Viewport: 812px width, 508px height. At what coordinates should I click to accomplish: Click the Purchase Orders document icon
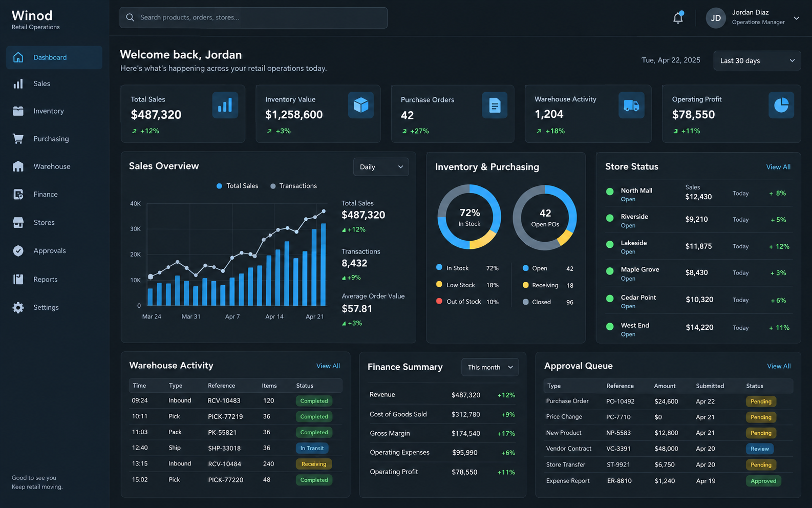click(x=495, y=105)
